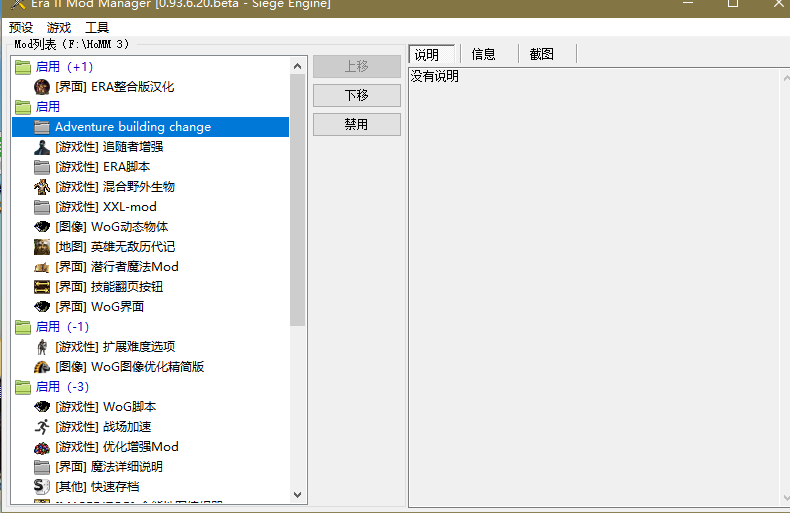Click the 战场加速 running figure icon

[x=42, y=427]
